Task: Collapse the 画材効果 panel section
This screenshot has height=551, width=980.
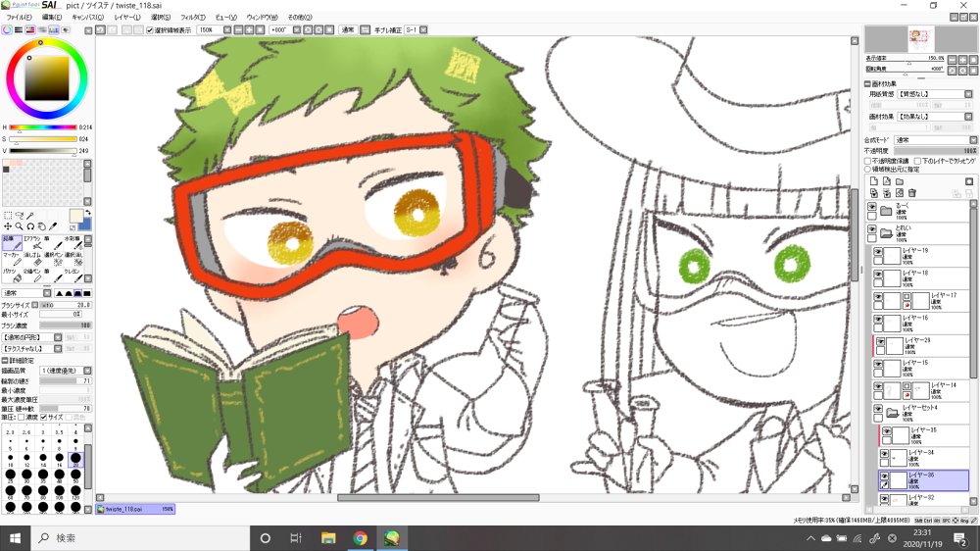Action: pos(868,83)
